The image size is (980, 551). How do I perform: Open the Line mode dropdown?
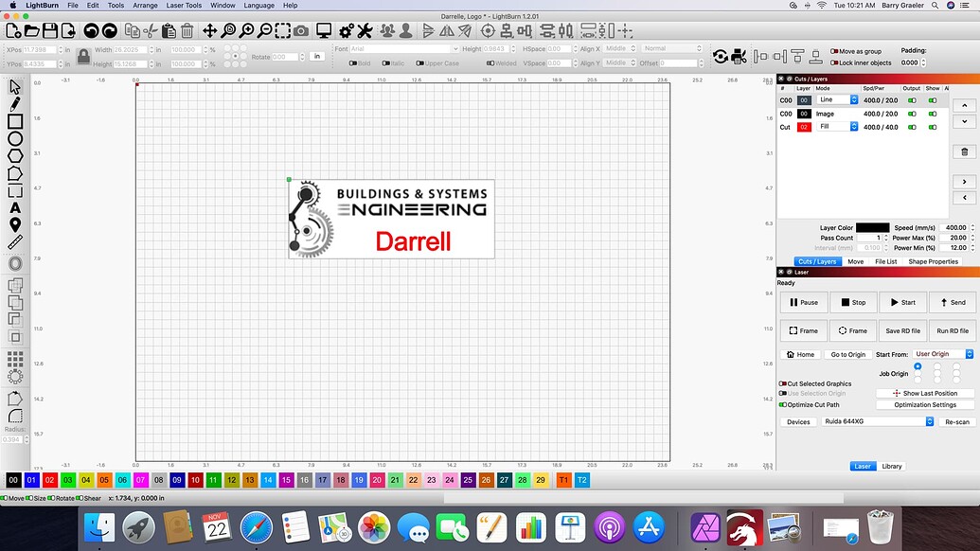[x=837, y=100]
